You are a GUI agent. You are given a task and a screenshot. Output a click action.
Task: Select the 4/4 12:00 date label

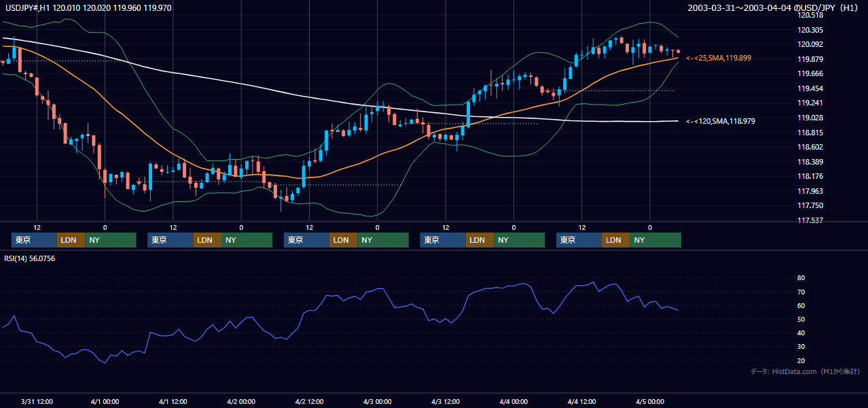[581, 401]
